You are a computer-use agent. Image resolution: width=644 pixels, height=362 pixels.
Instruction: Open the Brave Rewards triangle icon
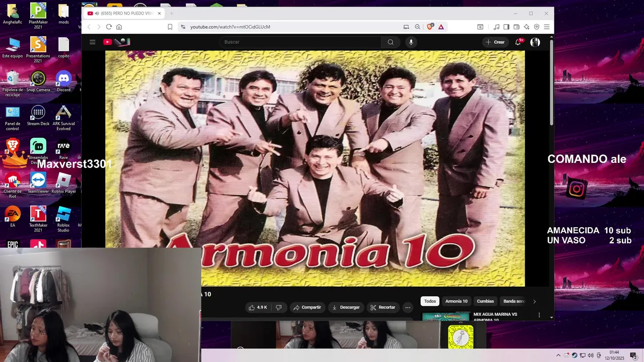441,27
